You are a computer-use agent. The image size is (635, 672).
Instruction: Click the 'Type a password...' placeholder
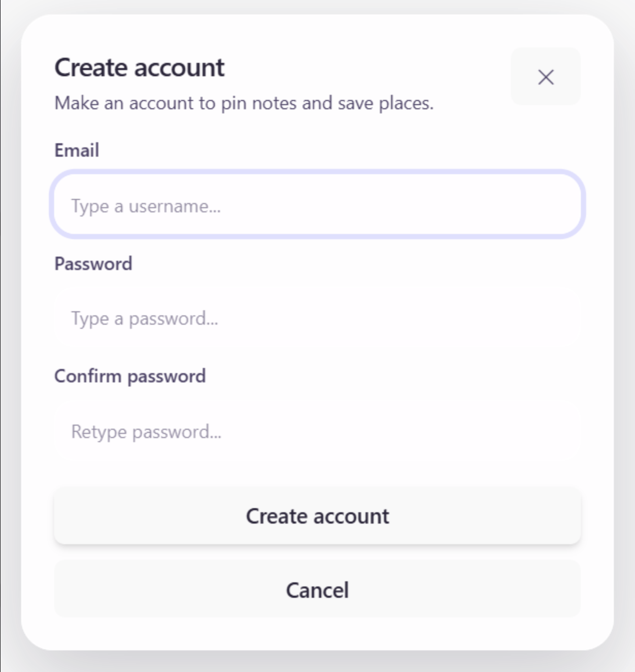145,318
